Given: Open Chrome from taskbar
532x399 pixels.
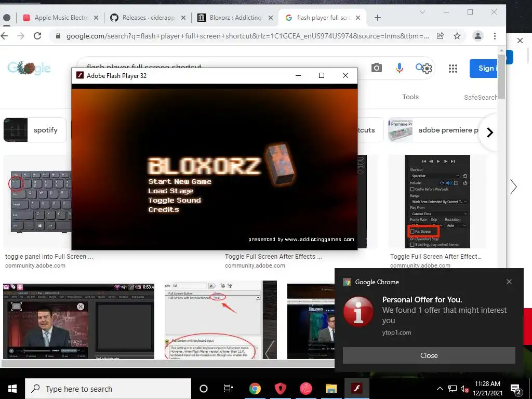Looking at the screenshot, I should 255,389.
